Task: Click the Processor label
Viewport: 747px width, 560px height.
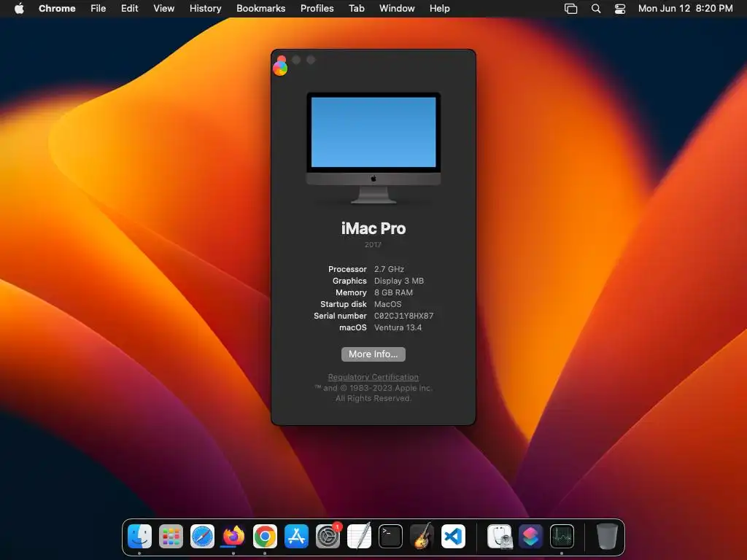Action: point(347,269)
